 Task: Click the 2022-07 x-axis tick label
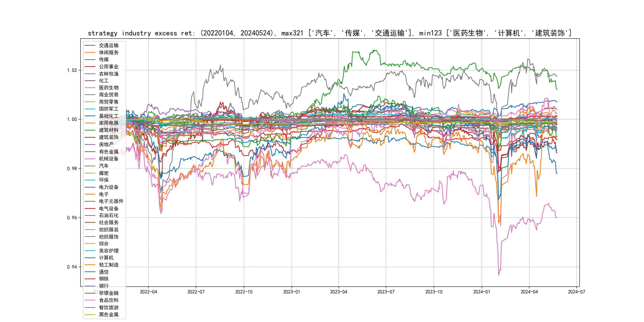click(196, 292)
